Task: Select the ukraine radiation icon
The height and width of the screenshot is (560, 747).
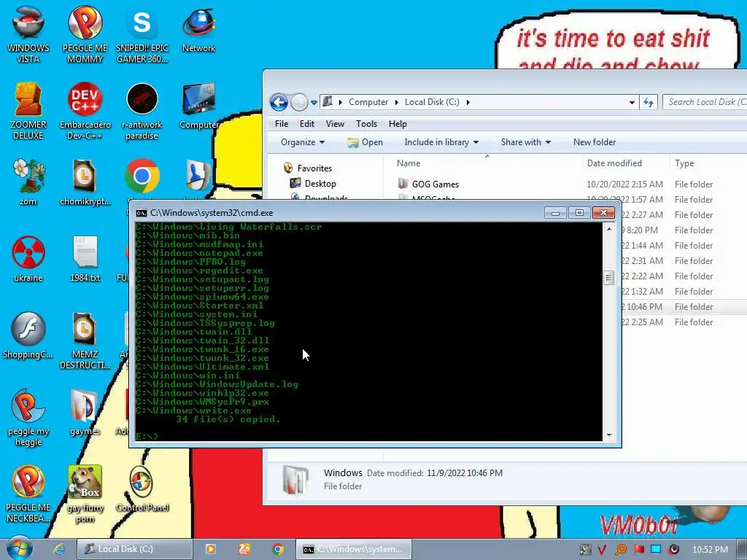Action: click(x=28, y=259)
